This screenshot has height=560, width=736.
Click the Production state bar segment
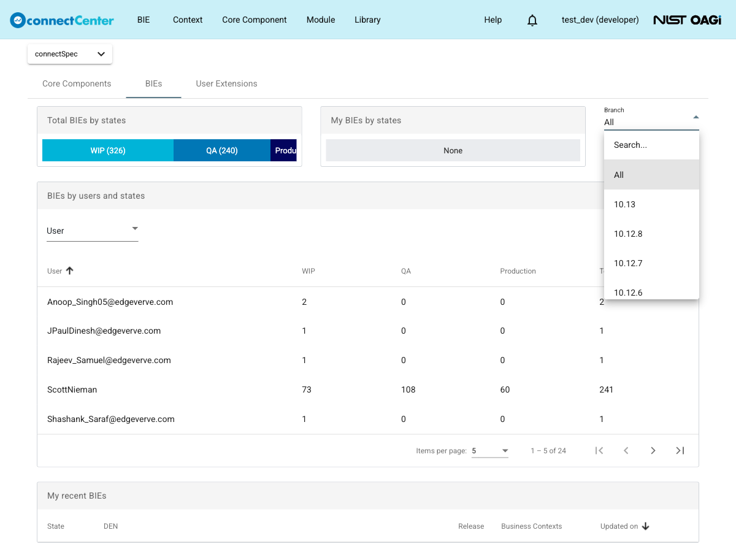[284, 150]
